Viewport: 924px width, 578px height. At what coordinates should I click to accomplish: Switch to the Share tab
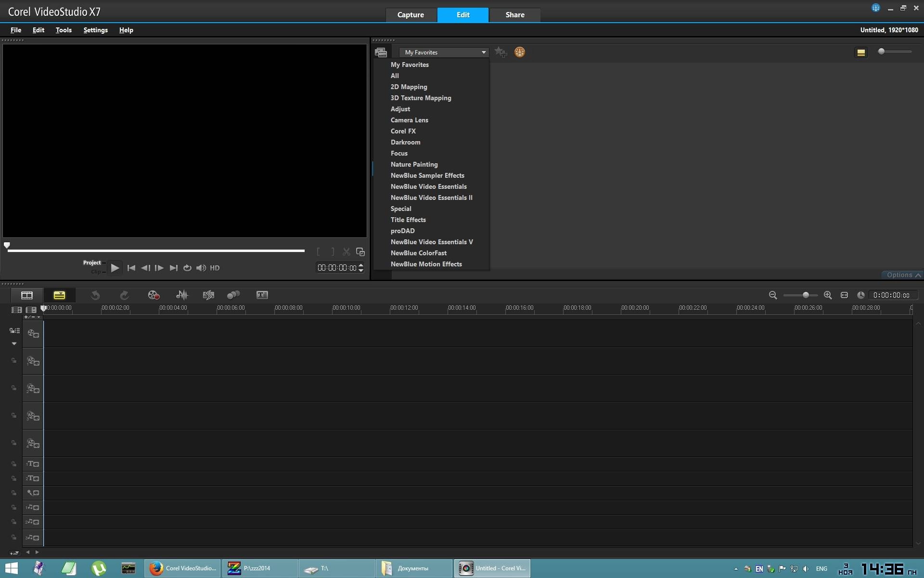tap(515, 15)
